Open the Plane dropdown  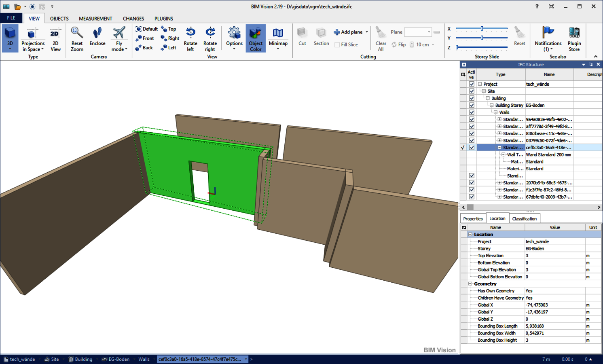pyautogui.click(x=429, y=32)
